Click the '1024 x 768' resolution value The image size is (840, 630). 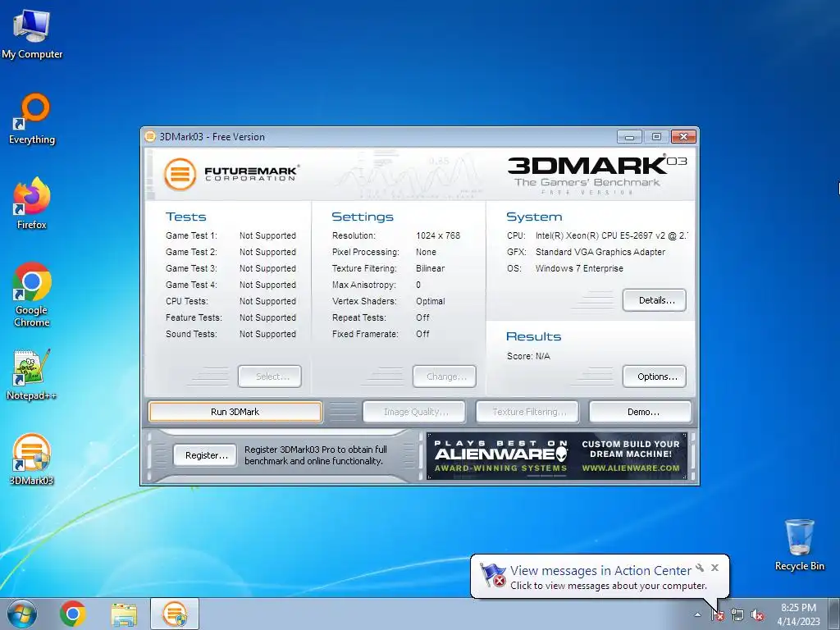point(438,235)
